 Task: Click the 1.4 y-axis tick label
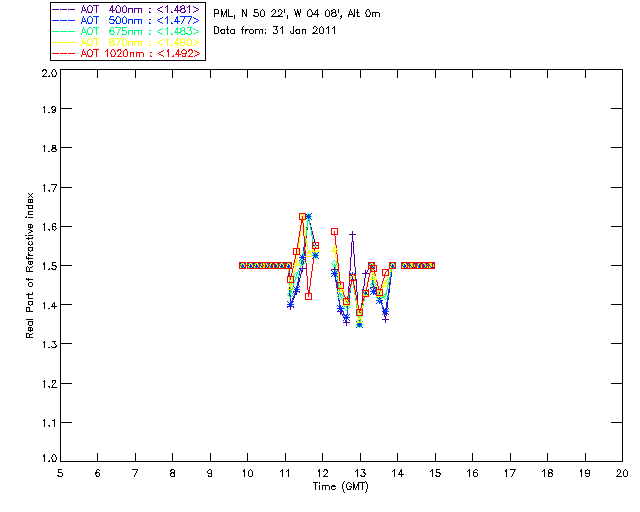point(49,305)
